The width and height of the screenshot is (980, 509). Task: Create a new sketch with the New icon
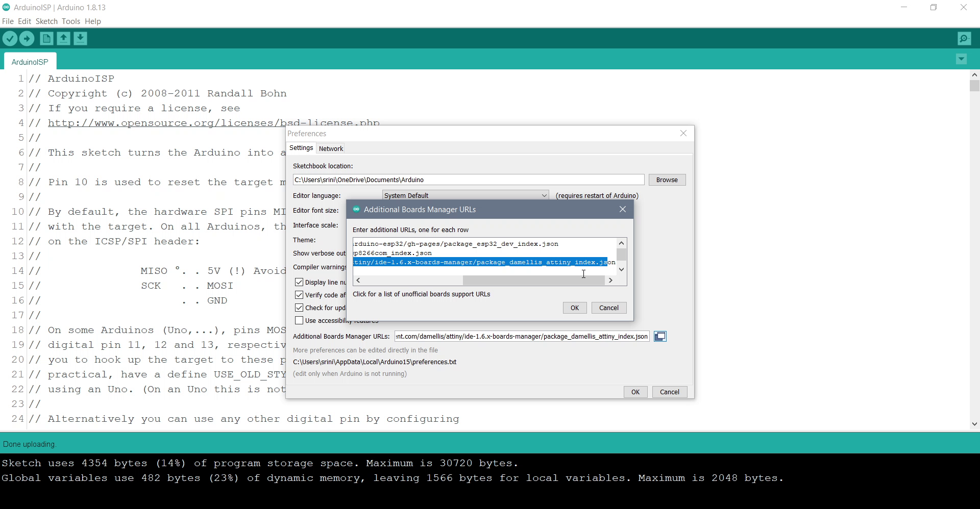point(46,39)
